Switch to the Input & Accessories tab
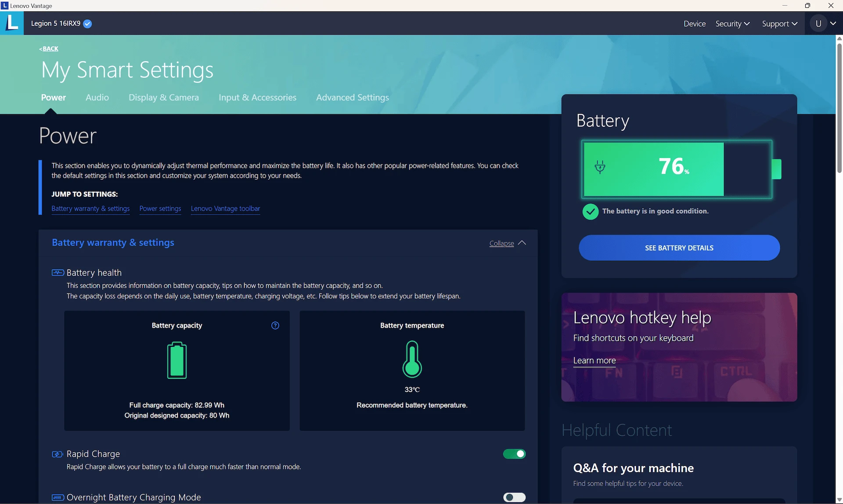This screenshot has height=504, width=843. (x=257, y=97)
